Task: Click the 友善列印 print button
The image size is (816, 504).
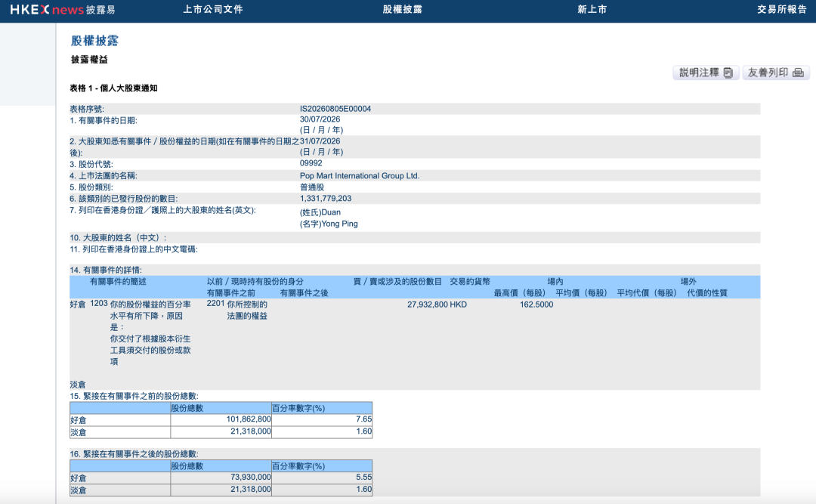Action: coord(776,73)
